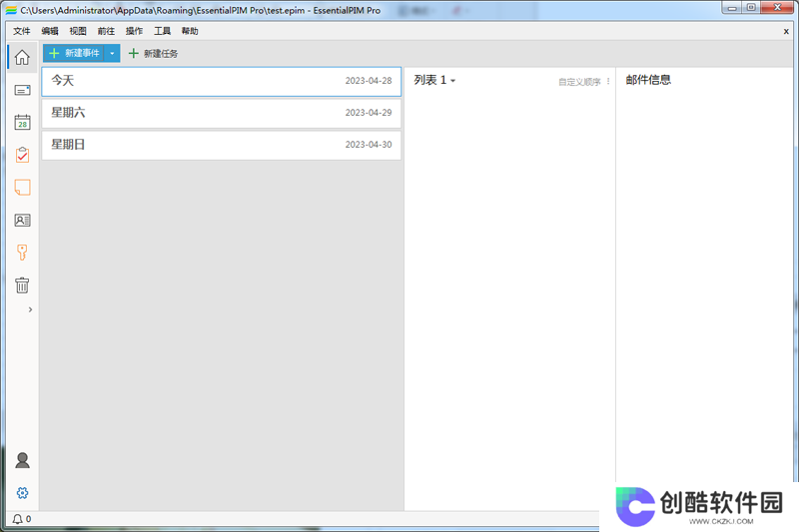Image resolution: width=799 pixels, height=532 pixels.
Task: Click the user account profile icon
Action: click(x=22, y=460)
